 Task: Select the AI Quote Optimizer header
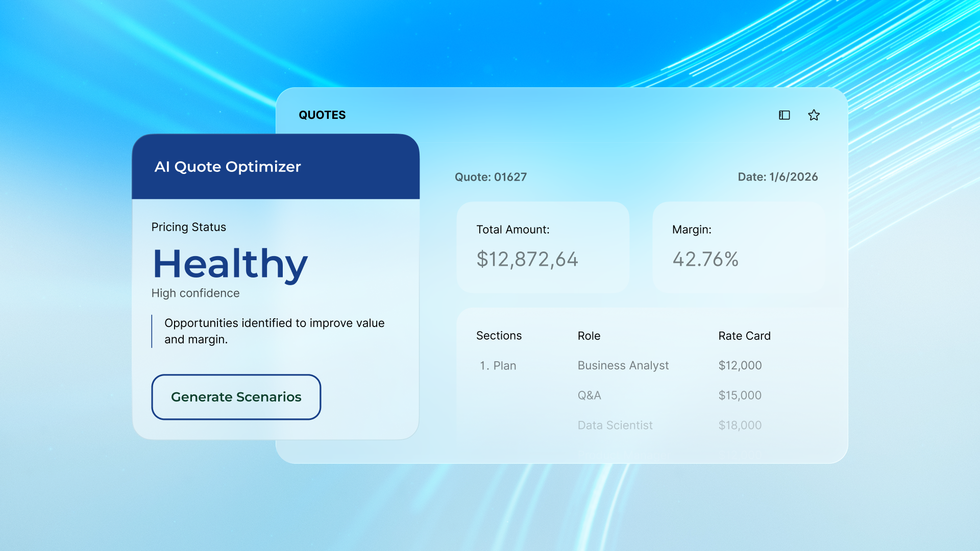click(x=228, y=167)
